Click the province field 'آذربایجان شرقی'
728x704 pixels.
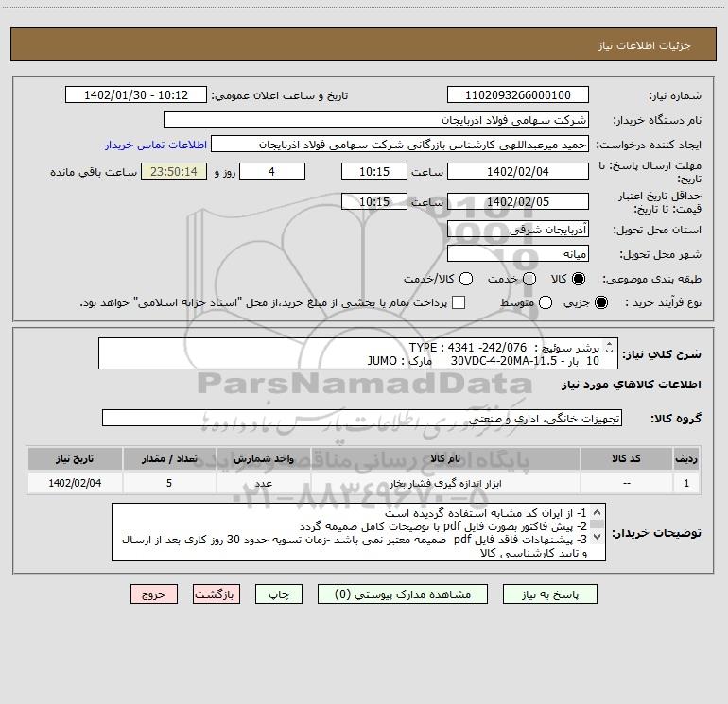click(518, 230)
